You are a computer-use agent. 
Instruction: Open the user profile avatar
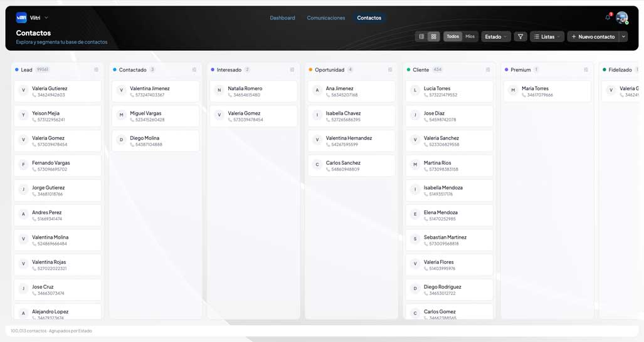622,18
